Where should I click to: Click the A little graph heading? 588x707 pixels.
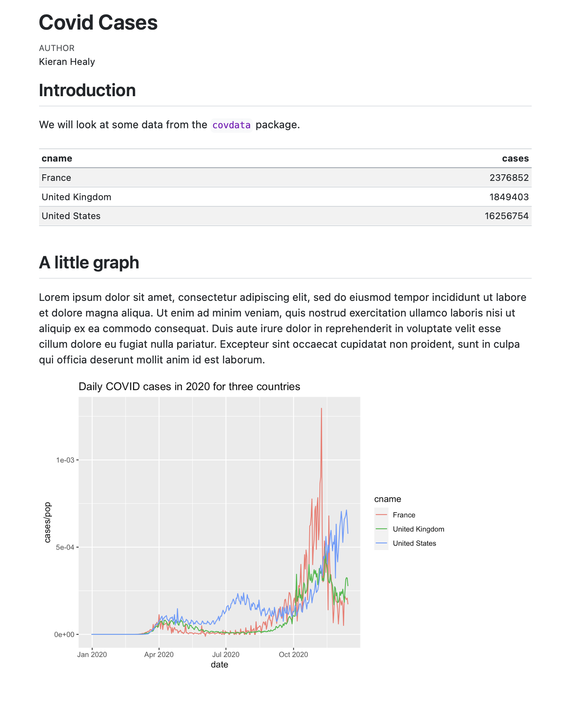pyautogui.click(x=89, y=263)
